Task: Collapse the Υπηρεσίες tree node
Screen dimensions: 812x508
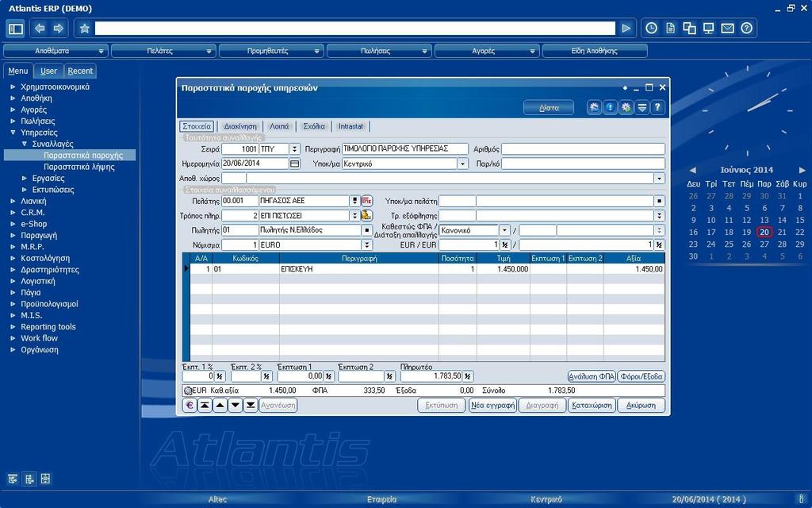Action: (x=13, y=133)
